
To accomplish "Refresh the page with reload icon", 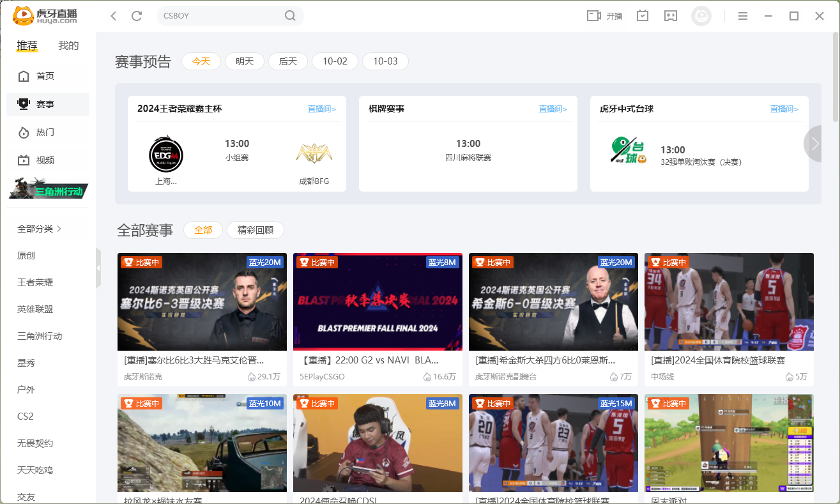I will point(136,16).
